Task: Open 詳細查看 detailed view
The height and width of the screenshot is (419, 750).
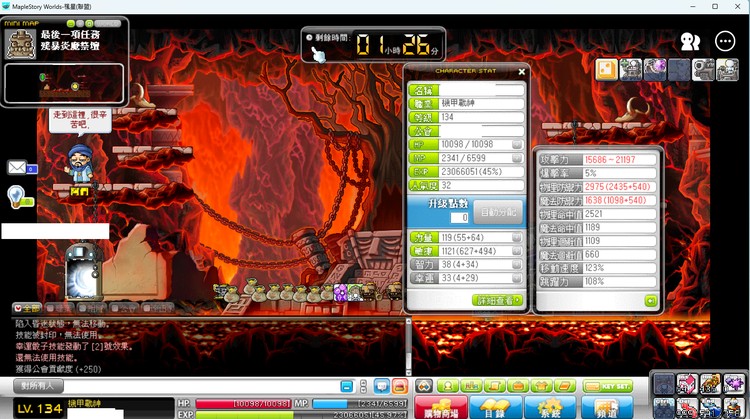Action: tap(497, 300)
